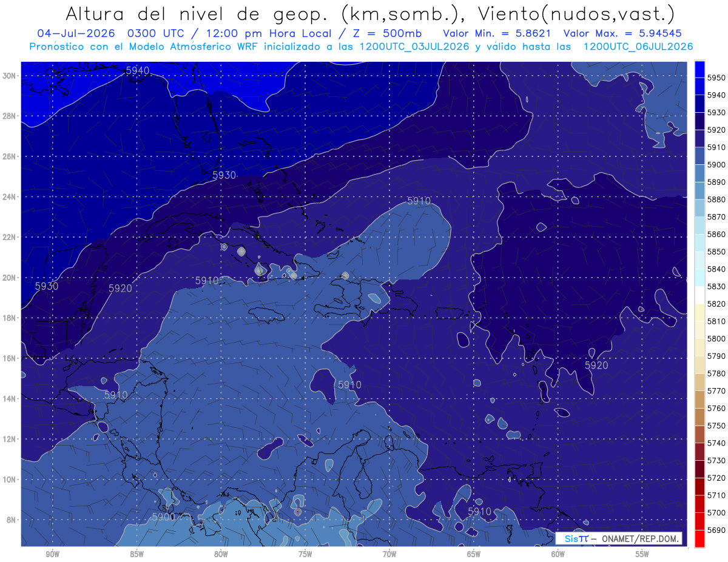Click the "5810" colorbar label

tap(716, 321)
